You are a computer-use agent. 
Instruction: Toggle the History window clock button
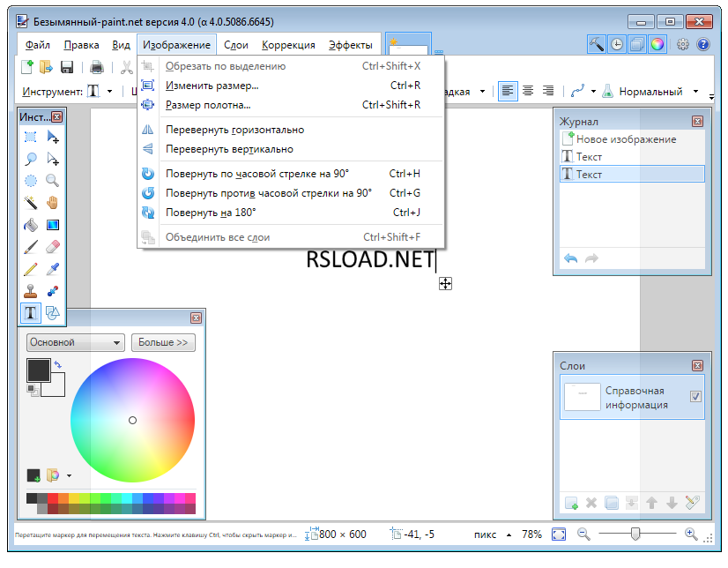click(617, 45)
